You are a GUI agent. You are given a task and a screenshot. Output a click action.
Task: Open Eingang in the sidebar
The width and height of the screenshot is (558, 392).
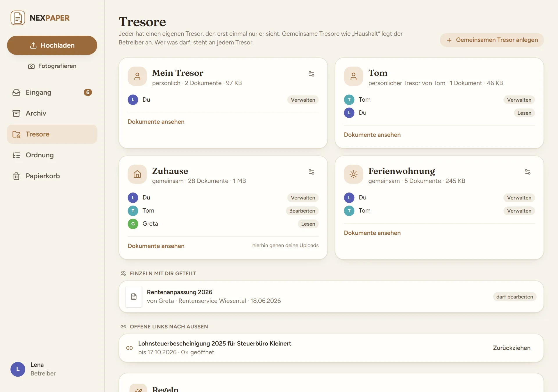(x=52, y=92)
